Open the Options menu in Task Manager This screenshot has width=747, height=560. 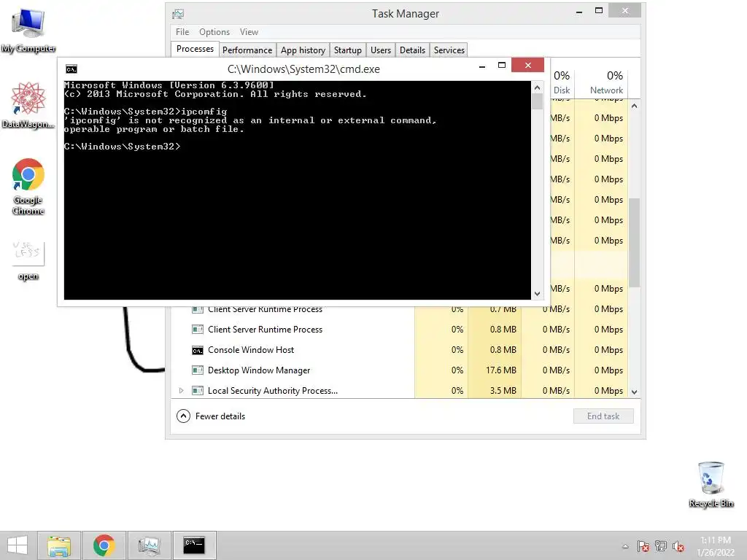coord(214,32)
